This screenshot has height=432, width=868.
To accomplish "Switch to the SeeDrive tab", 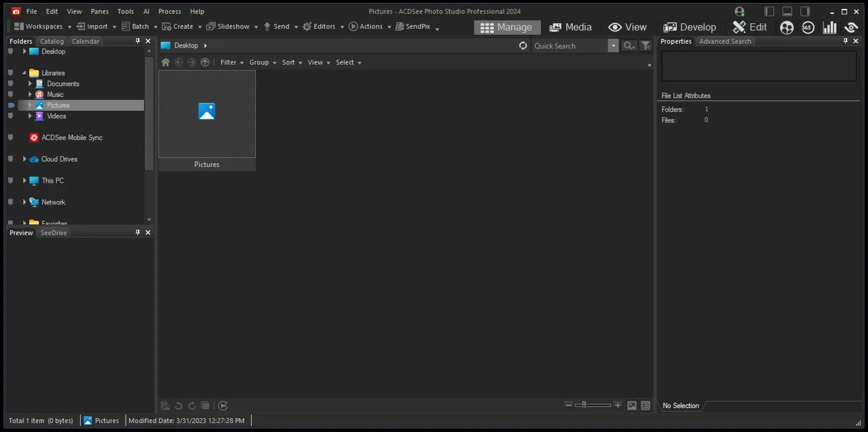I will pos(54,233).
